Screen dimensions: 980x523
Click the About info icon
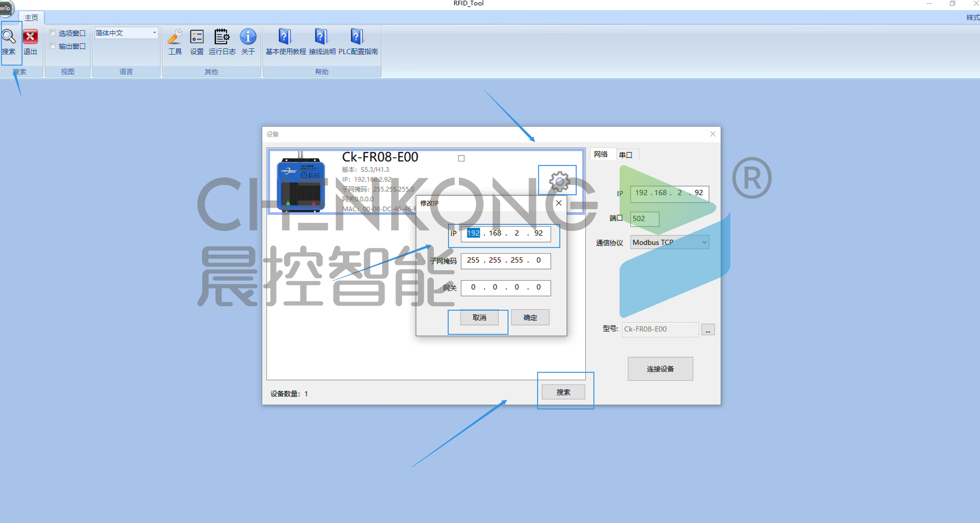click(248, 37)
